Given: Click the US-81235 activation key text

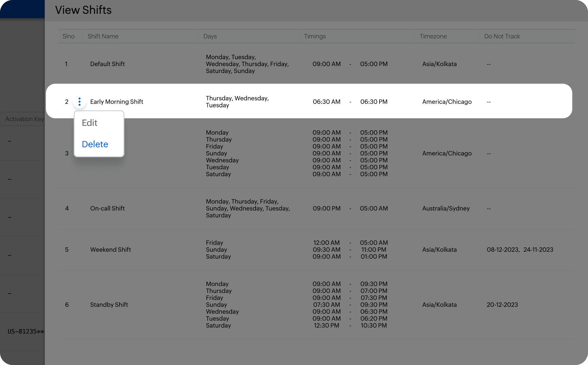Looking at the screenshot, I should point(26,331).
